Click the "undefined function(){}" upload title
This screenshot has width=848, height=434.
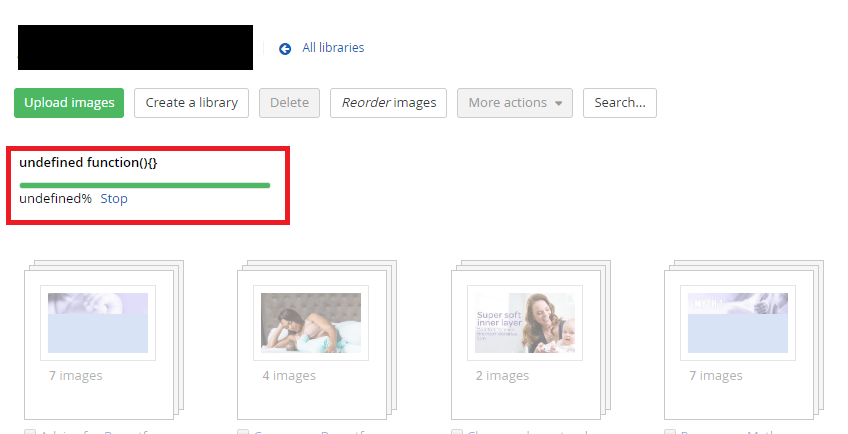88,162
